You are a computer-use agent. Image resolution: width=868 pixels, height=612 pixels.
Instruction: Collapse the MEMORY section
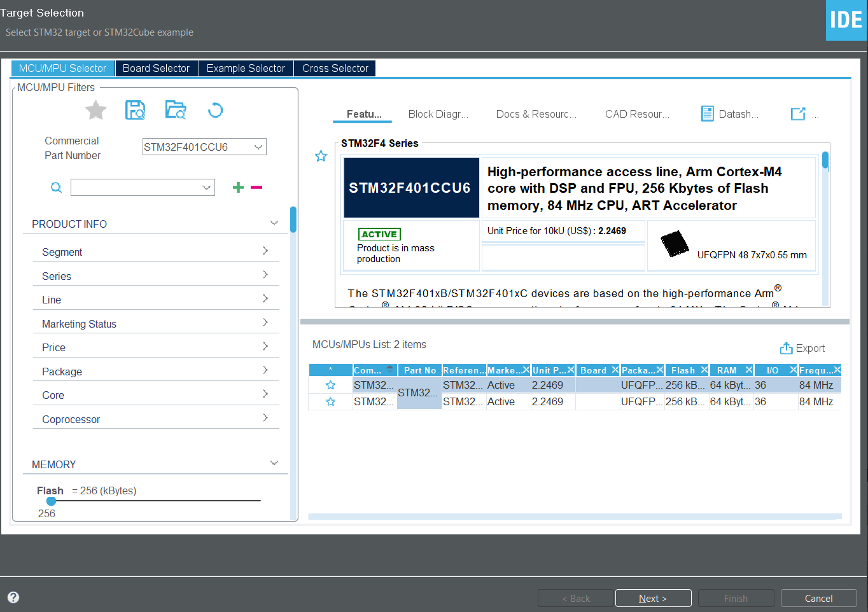click(x=274, y=463)
